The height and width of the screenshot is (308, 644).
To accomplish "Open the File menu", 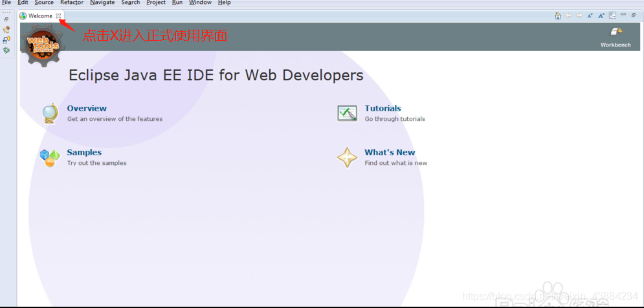I will coord(6,3).
